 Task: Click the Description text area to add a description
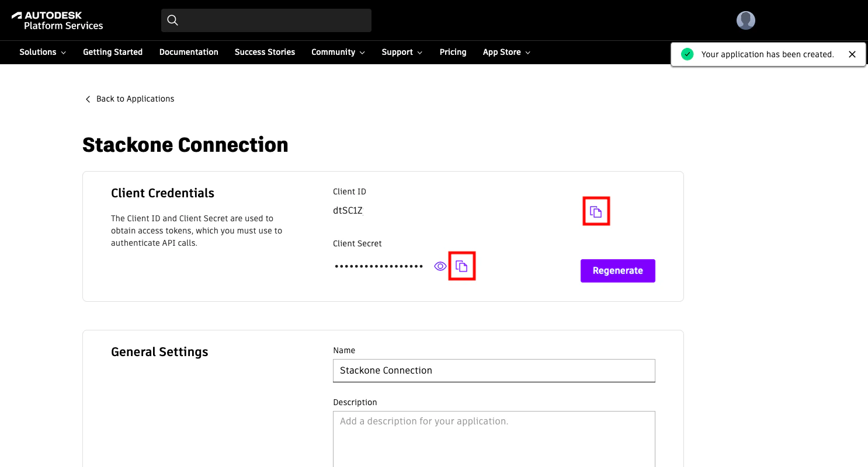[494, 438]
